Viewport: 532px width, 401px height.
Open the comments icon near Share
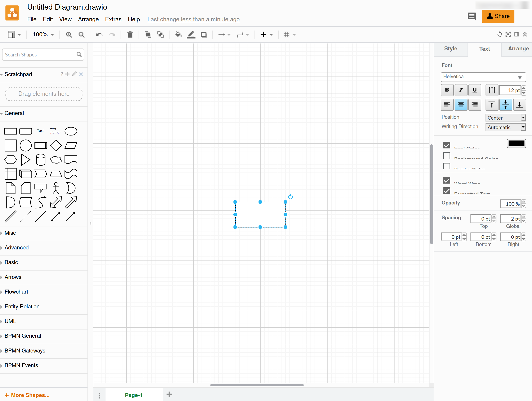coord(472,16)
